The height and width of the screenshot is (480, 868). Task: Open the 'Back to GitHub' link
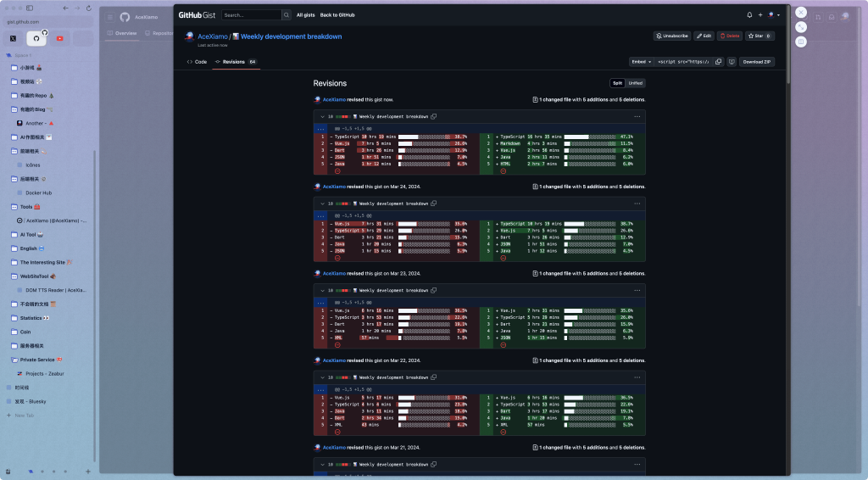point(337,15)
